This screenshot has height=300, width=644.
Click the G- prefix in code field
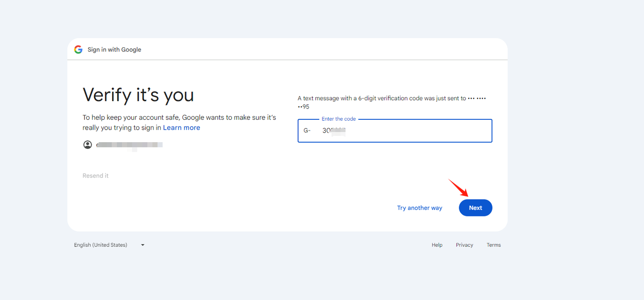[307, 131]
